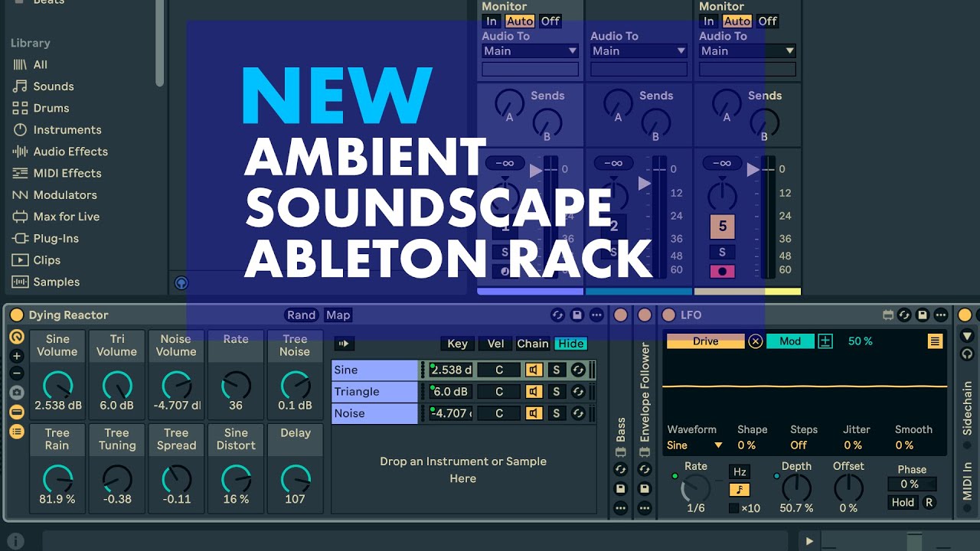Viewport: 980px width, 551px height.
Task: Click the LFO Depth knob
Action: coord(796,487)
